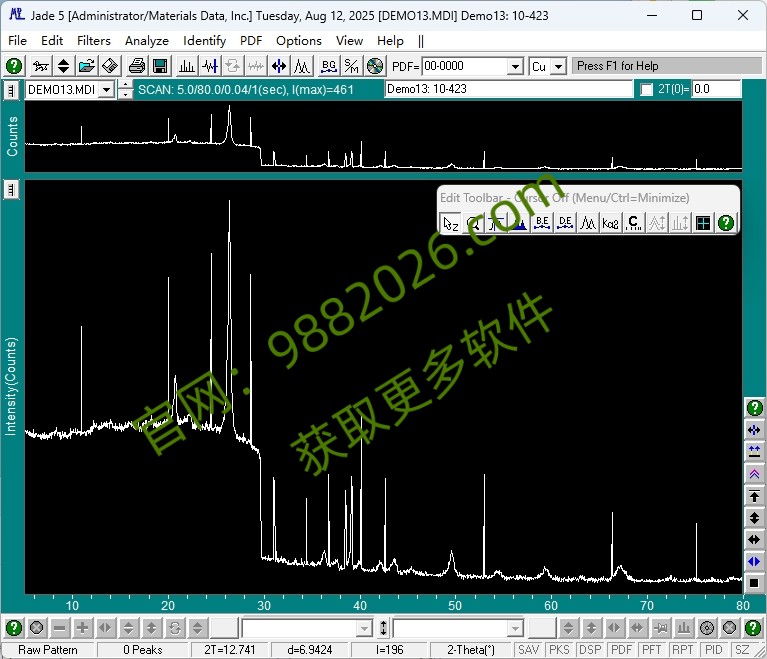Click the vertical up-down arrows on right sidebar
Viewport: 767px width, 659px height.
click(x=754, y=518)
